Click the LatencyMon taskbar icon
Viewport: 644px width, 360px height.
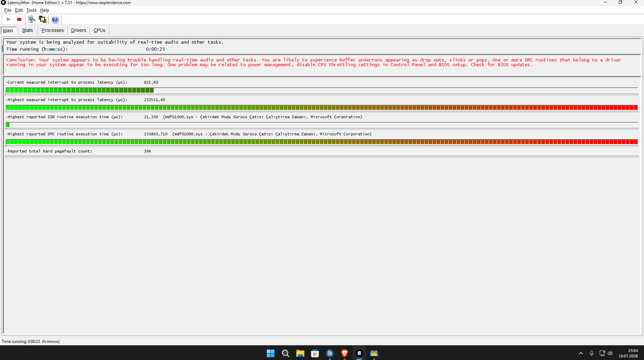(x=359, y=353)
